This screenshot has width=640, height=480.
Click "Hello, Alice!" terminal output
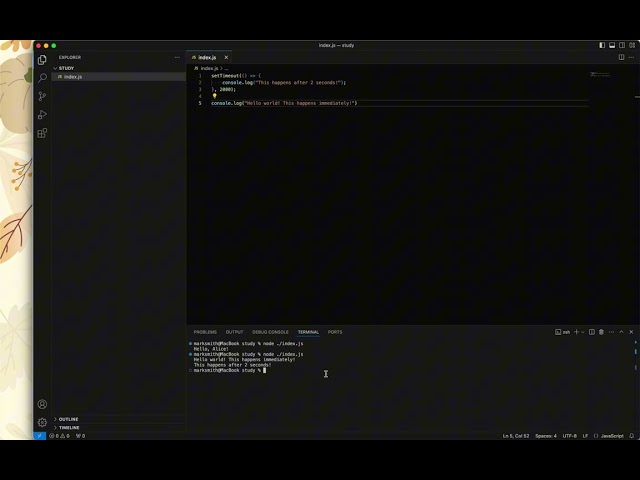click(x=211, y=349)
